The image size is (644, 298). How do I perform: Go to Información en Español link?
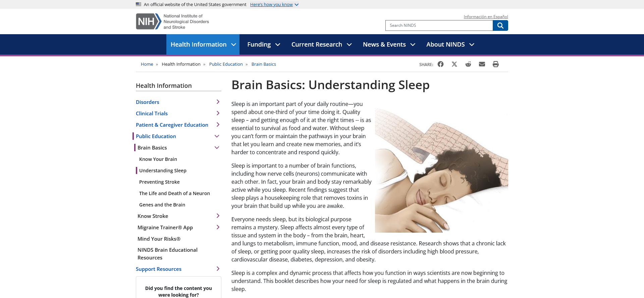coord(486,17)
